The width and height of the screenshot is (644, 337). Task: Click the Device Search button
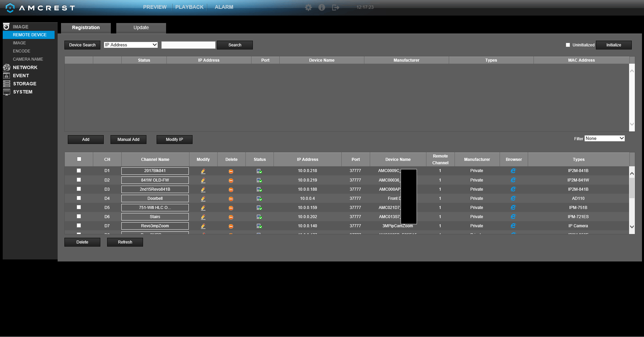click(x=82, y=45)
